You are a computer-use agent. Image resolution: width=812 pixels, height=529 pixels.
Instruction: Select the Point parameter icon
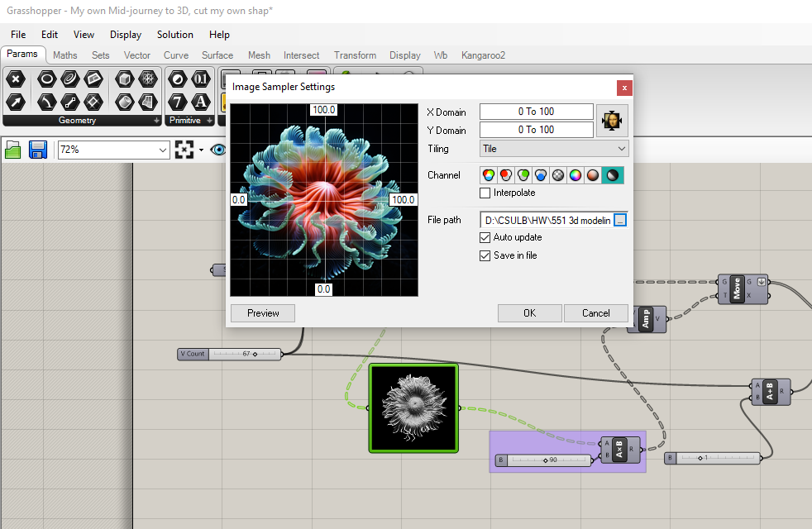(x=16, y=80)
